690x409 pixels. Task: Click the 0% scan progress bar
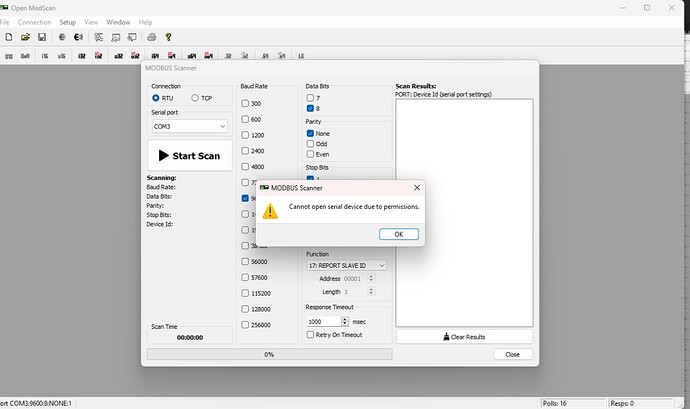click(x=269, y=354)
